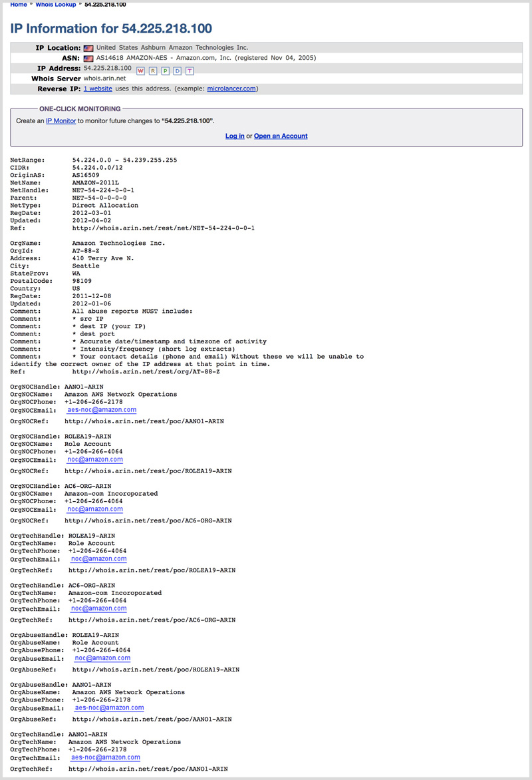Click the P ping icon

pos(165,71)
